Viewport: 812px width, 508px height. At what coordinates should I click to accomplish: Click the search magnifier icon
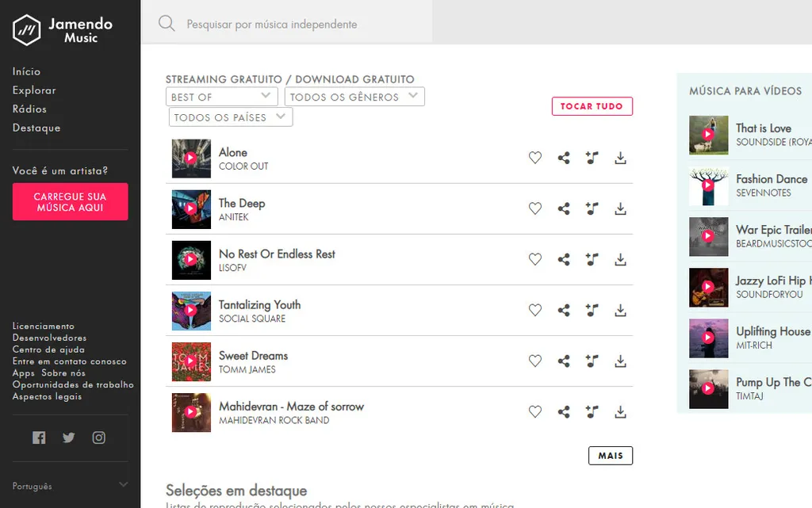coord(167,23)
